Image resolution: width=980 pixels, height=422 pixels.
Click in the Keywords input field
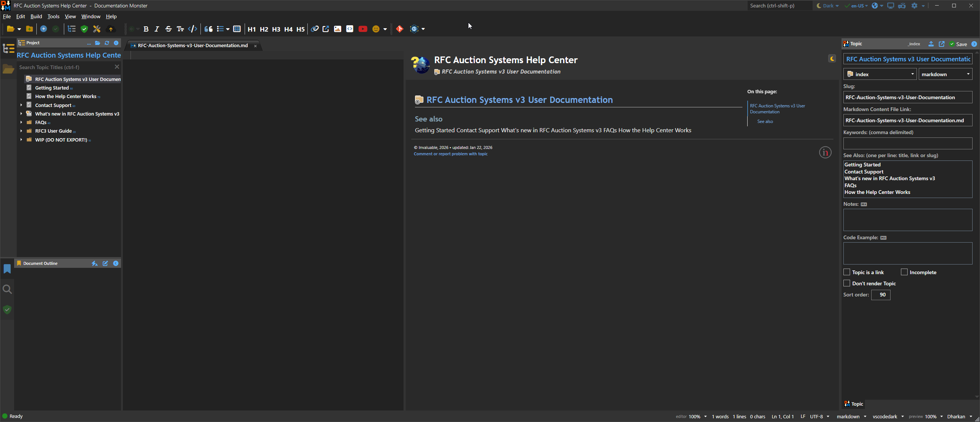(x=907, y=143)
